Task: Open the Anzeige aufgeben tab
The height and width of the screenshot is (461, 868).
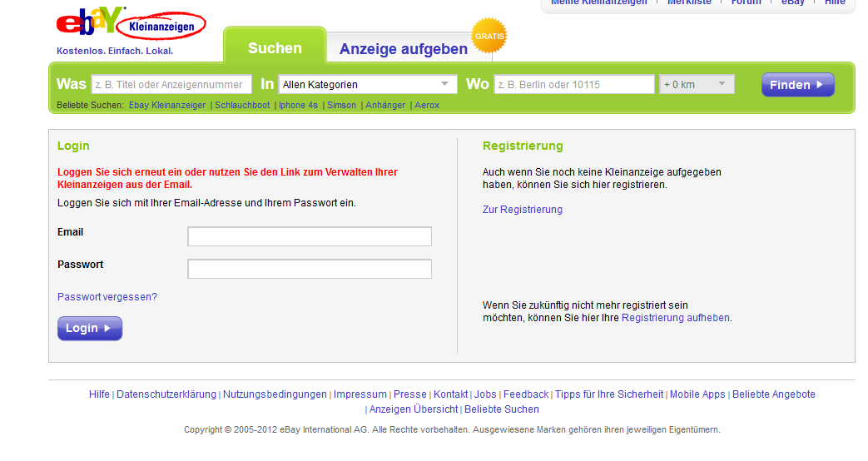Action: tap(403, 49)
